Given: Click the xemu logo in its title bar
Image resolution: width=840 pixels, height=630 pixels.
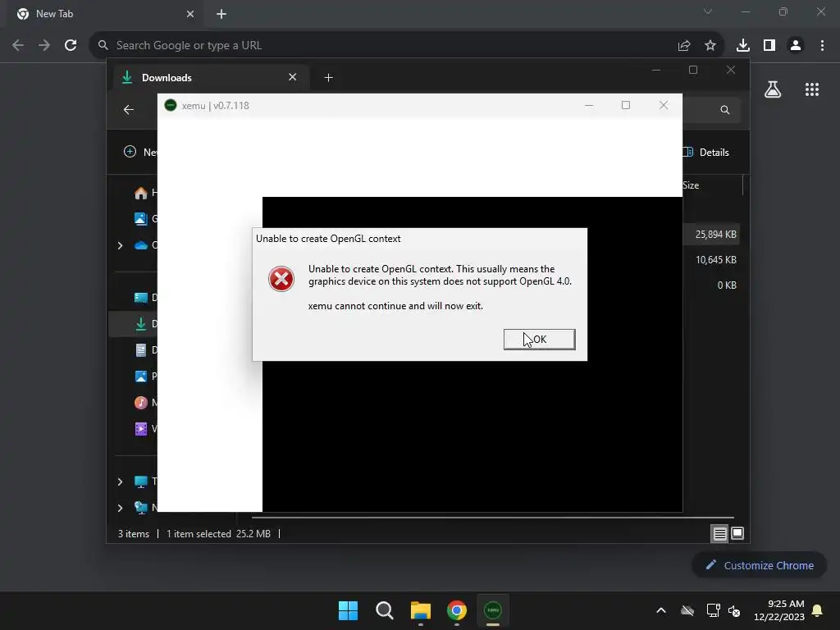Looking at the screenshot, I should click(171, 106).
